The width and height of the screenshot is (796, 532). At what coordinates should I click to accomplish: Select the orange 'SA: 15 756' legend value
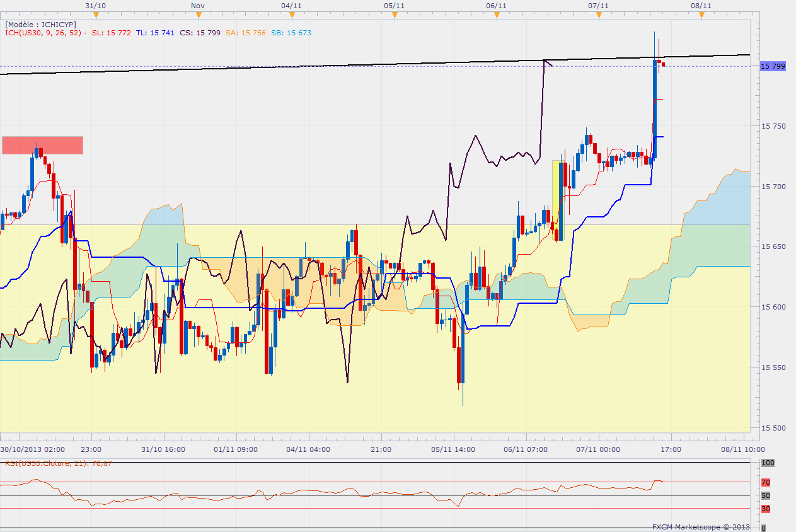(245, 33)
